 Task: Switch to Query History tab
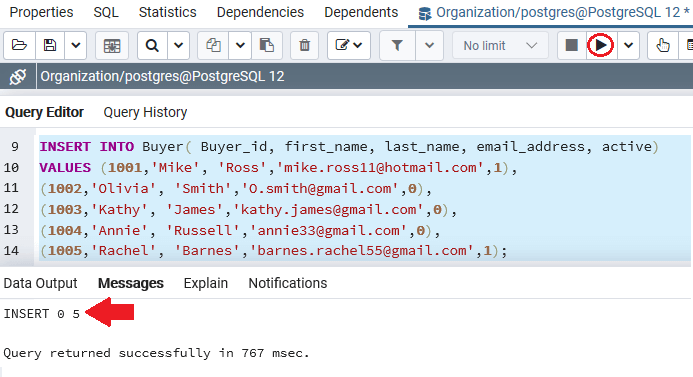coord(145,112)
